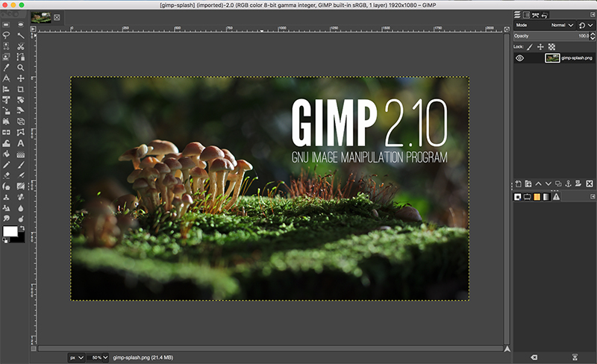Select the Airbrush tool

click(21, 175)
